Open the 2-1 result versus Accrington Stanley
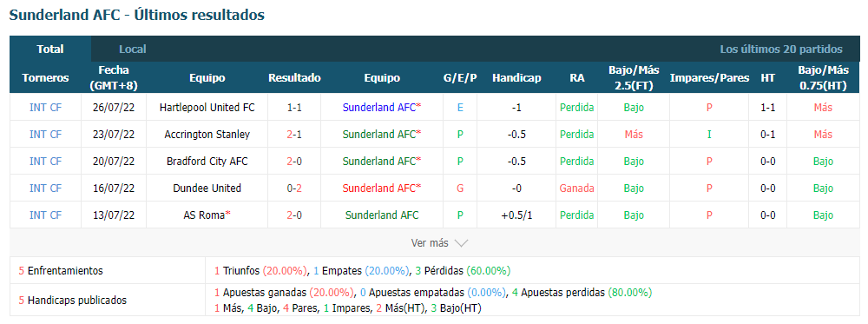The height and width of the screenshot is (324, 868). (x=294, y=134)
